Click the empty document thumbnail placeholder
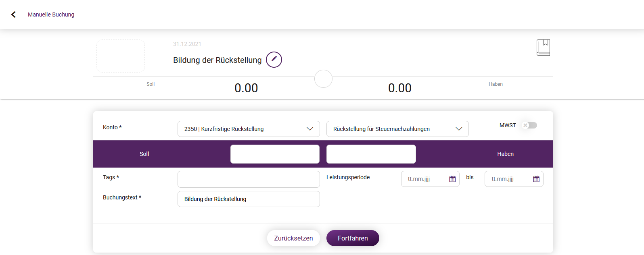Image resolution: width=644 pixels, height=255 pixels. tap(121, 56)
